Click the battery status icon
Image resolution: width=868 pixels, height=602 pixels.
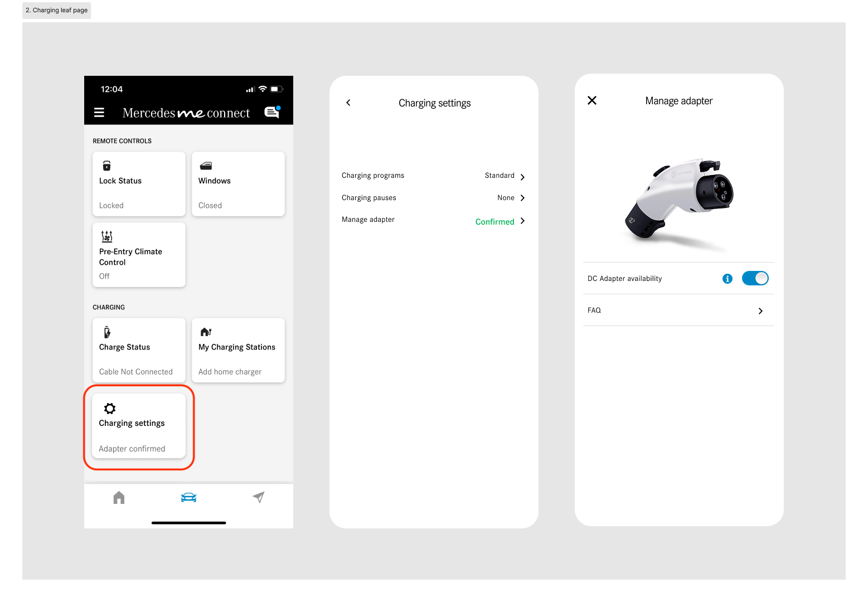(x=277, y=89)
